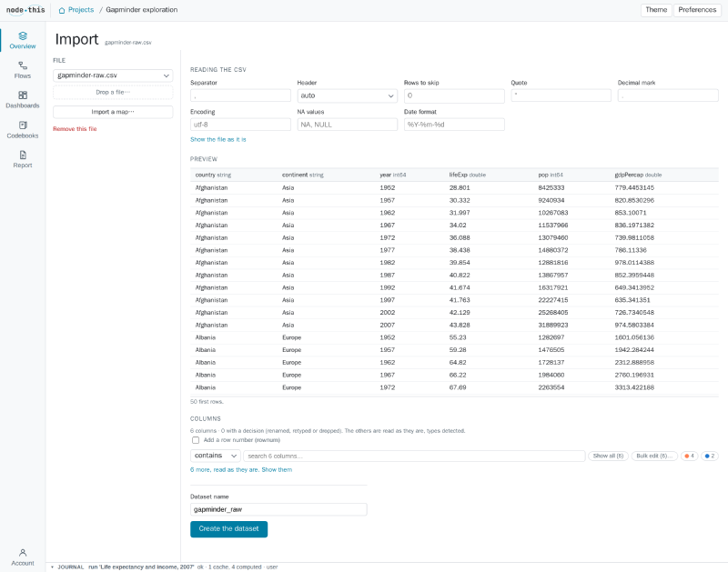The image size is (728, 572).
Task: Enable the 'Add a row number' checkbox
Action: [196, 440]
